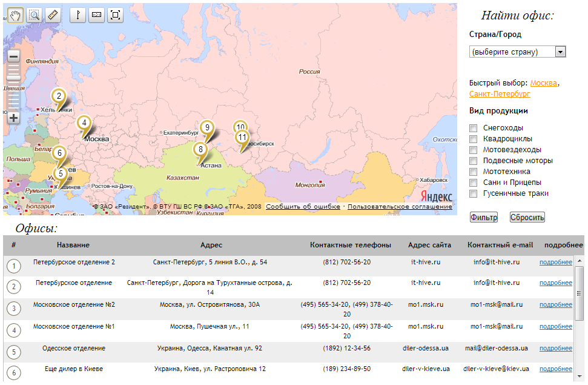
Task: Click the Москва quick select link
Action: click(543, 83)
